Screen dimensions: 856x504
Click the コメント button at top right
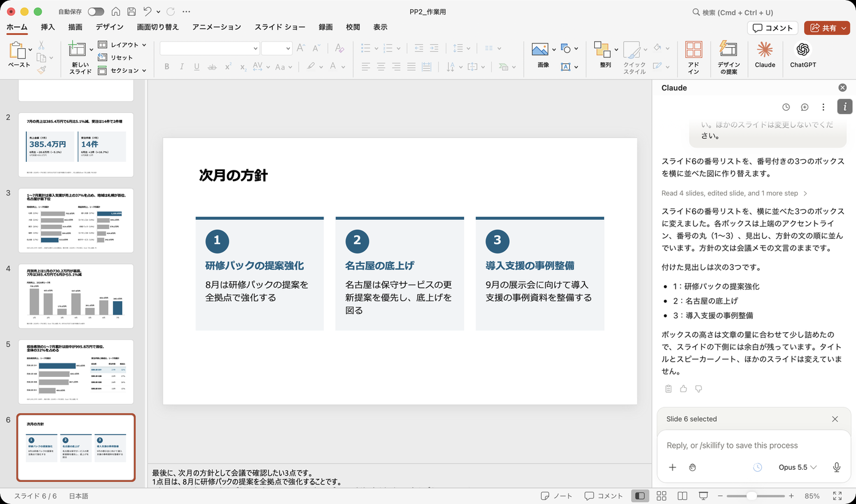pos(773,28)
